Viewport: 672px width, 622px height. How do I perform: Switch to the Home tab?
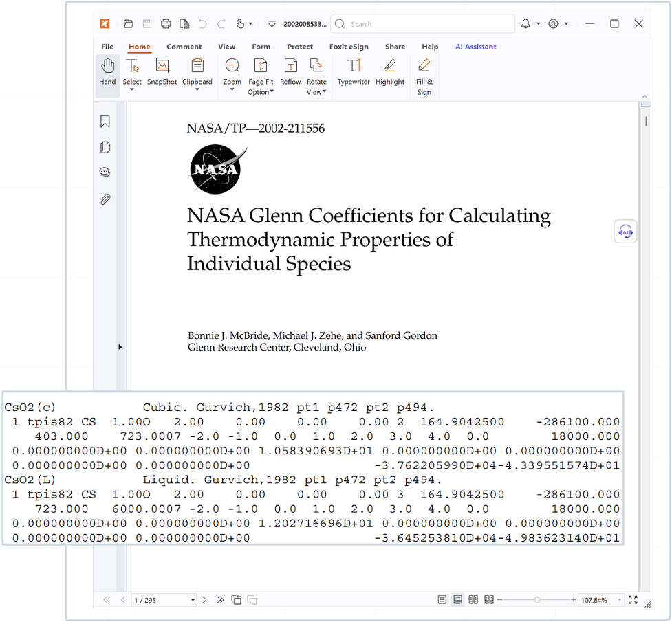pos(140,47)
